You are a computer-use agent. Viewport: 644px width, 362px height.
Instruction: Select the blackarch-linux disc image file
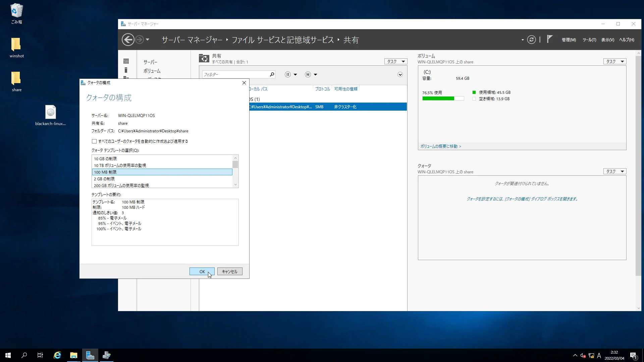[50, 115]
